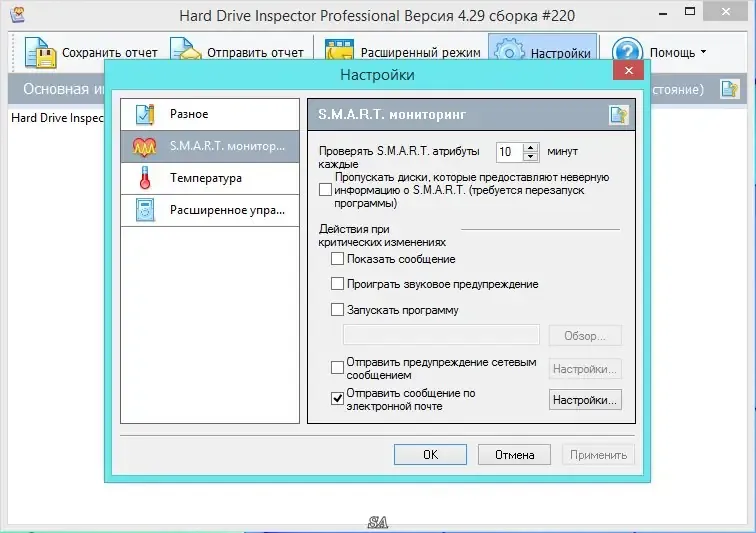Click the Save report floppy icon
The image size is (756, 533).
[x=40, y=52]
